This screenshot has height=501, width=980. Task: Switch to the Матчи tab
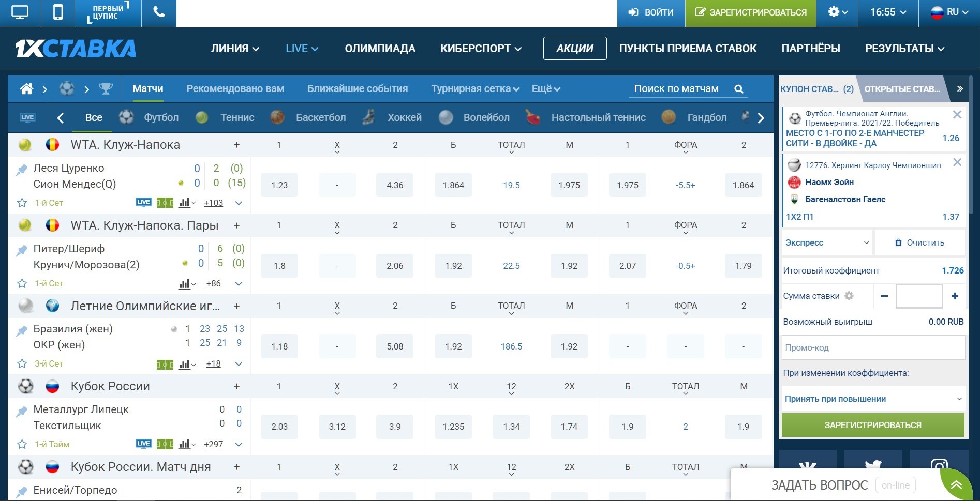(x=148, y=89)
